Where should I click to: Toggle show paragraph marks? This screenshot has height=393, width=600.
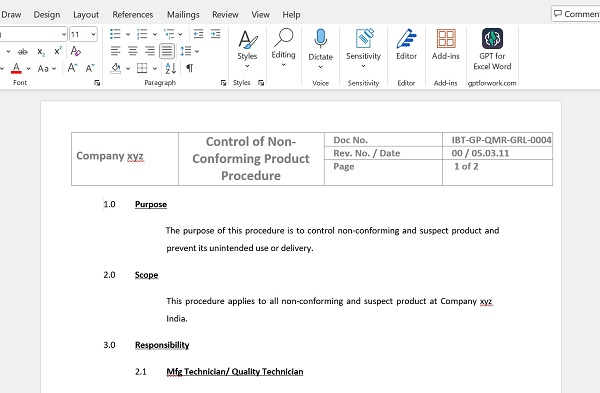coord(189,68)
